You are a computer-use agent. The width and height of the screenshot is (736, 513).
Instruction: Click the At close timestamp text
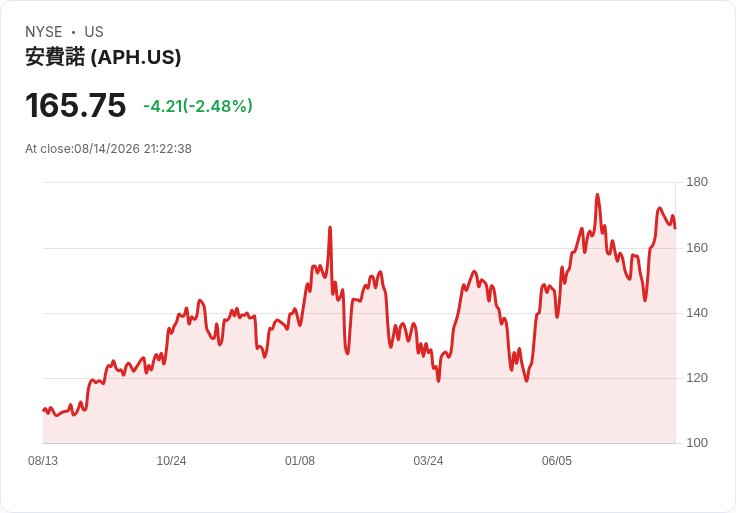tap(108, 149)
